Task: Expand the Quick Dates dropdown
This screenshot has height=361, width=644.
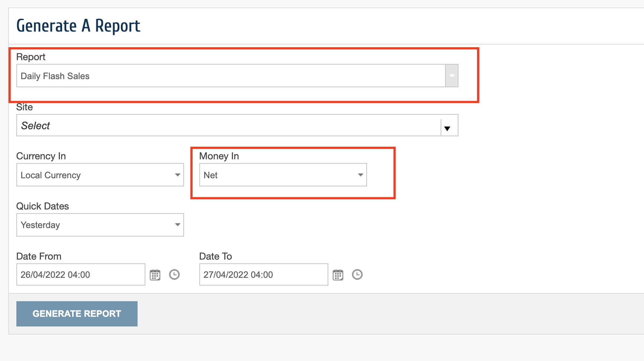Action: (x=178, y=225)
